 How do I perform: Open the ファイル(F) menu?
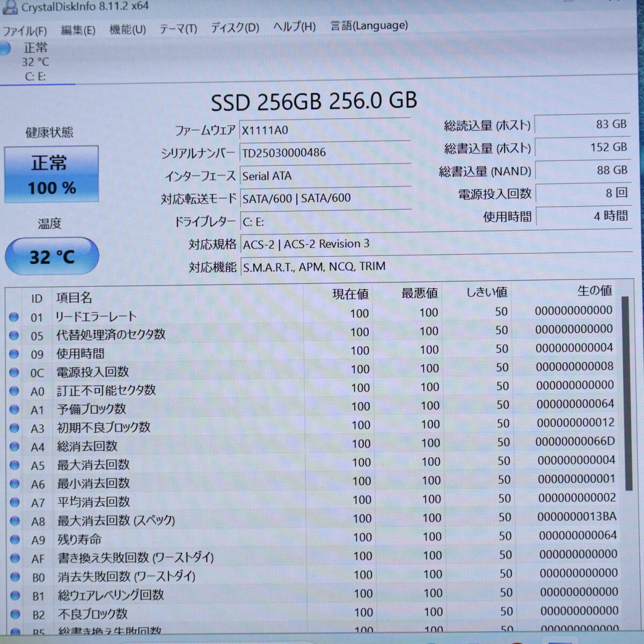25,31
